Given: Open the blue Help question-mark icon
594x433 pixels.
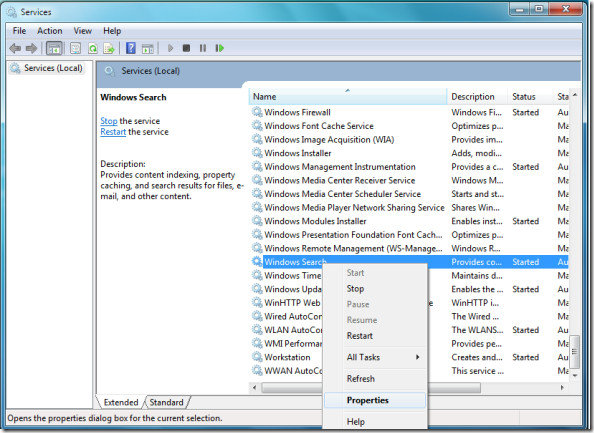Looking at the screenshot, I should (131, 48).
